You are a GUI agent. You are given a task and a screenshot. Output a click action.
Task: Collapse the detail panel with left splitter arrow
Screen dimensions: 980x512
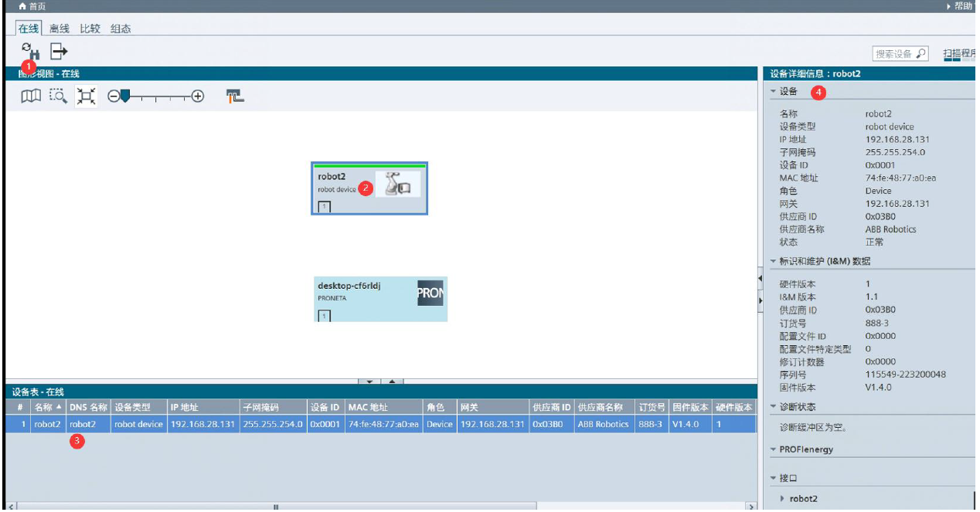[761, 278]
